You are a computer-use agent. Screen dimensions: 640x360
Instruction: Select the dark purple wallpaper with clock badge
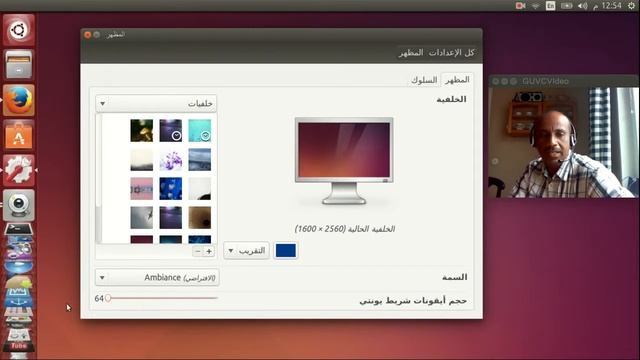click(171, 131)
